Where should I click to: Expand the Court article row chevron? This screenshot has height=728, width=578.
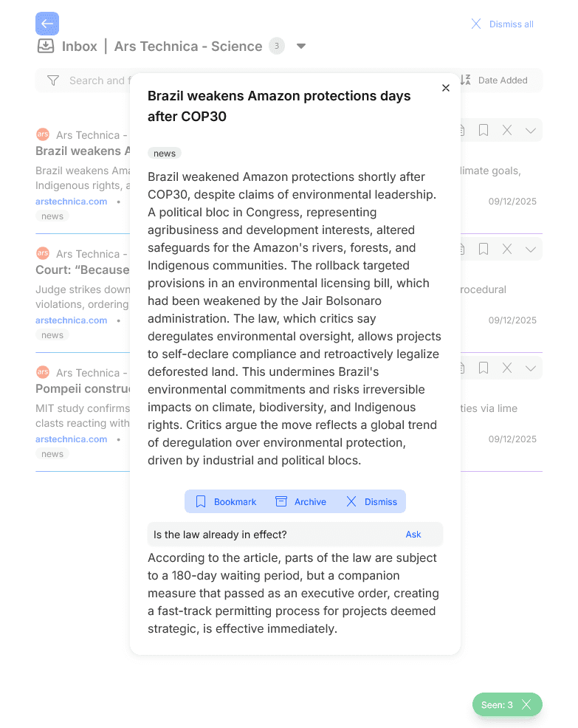(x=531, y=249)
